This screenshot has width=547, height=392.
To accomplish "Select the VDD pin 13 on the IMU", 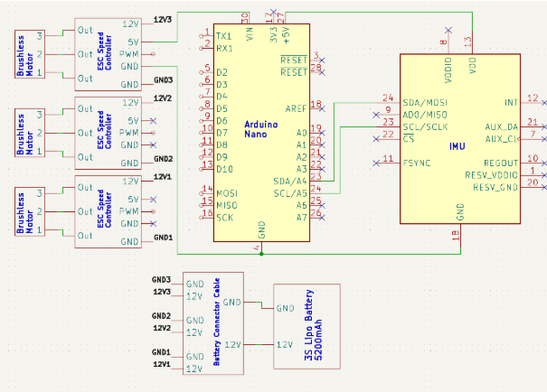I will click(x=472, y=66).
